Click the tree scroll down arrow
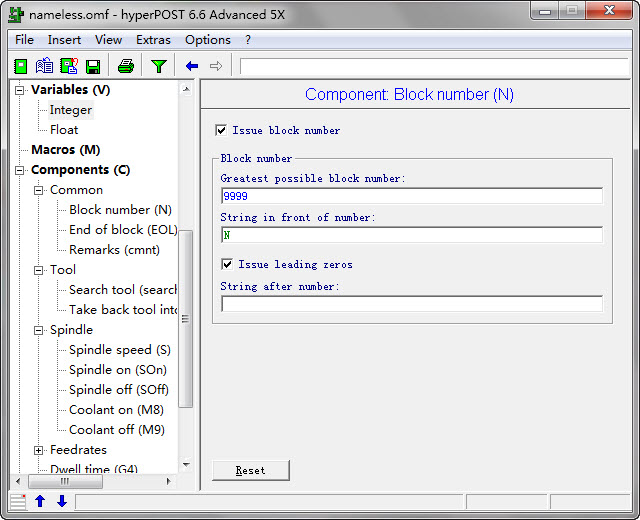Screen dimensions: 640x520 (186, 465)
